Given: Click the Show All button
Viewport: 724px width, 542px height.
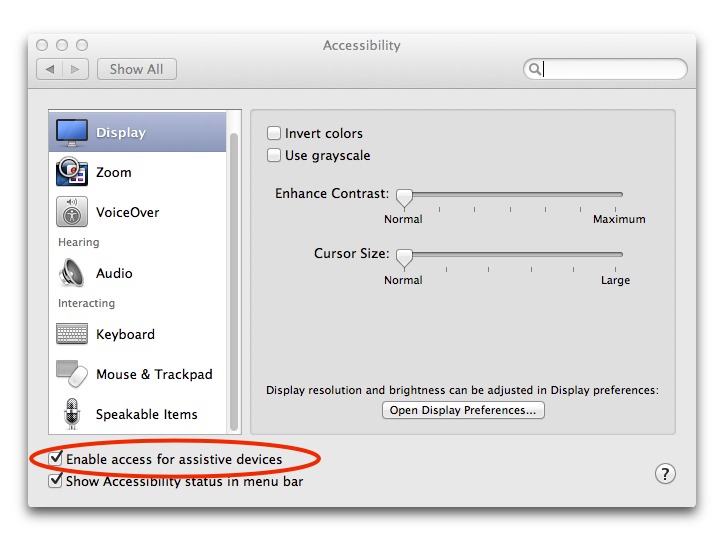Looking at the screenshot, I should pyautogui.click(x=137, y=69).
